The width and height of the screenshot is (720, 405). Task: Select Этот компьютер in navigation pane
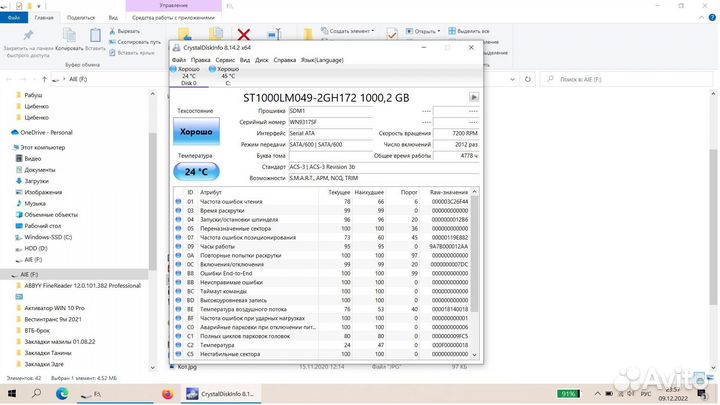coord(39,147)
